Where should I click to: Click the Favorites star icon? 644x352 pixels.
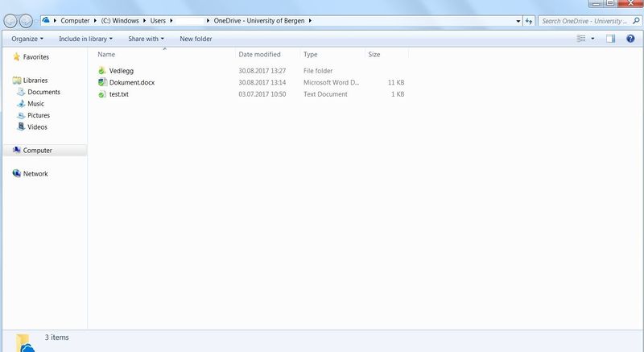tap(16, 56)
